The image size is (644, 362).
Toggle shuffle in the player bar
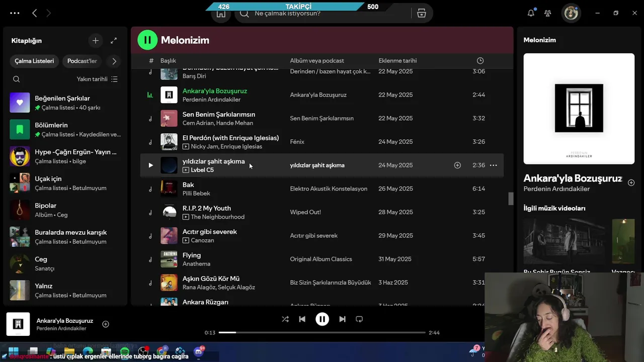click(285, 319)
